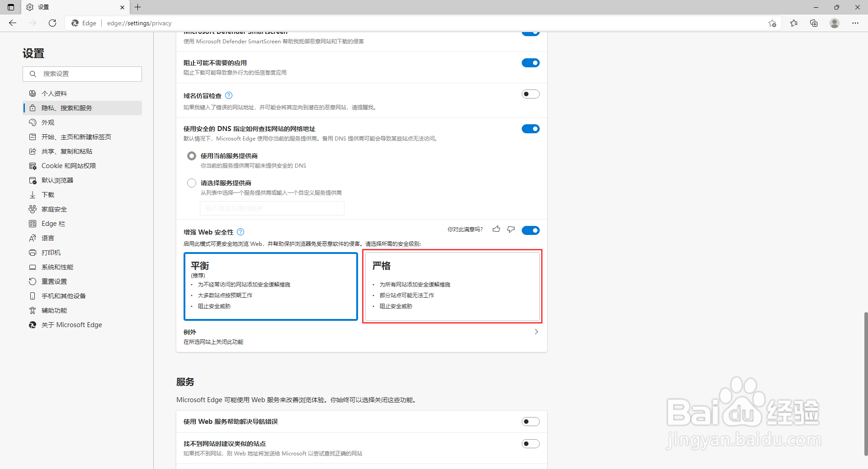This screenshot has width=868, height=469.
Task: Open 重置设置 section
Action: pyautogui.click(x=82, y=281)
